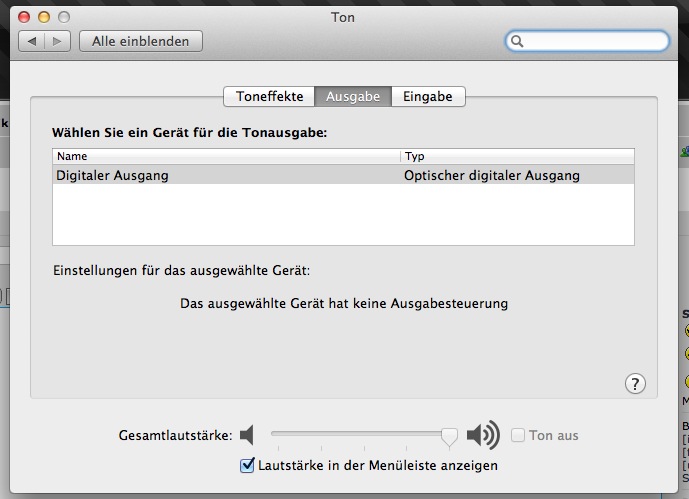The height and width of the screenshot is (499, 689).
Task: Switch to the Toneffekte tab
Action: click(268, 97)
